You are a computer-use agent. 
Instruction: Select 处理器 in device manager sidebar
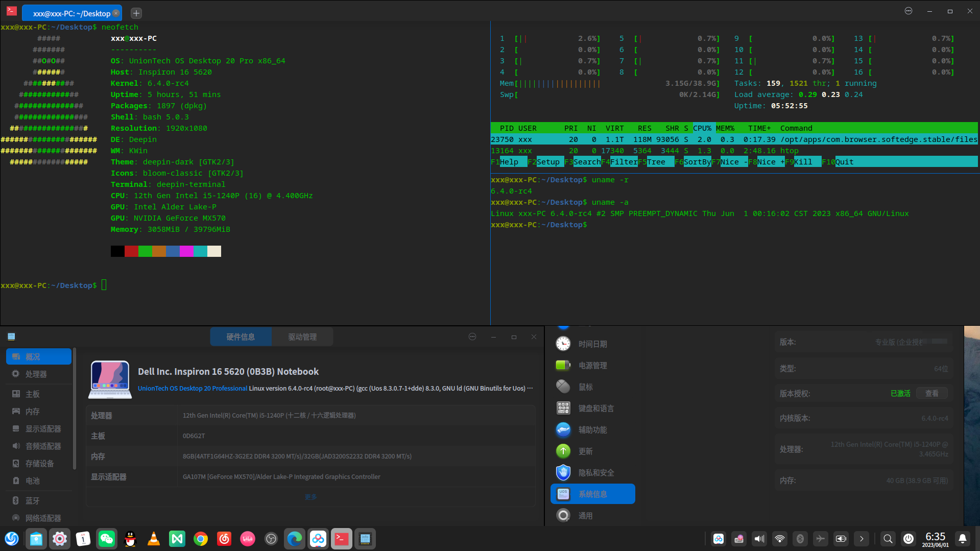click(36, 374)
